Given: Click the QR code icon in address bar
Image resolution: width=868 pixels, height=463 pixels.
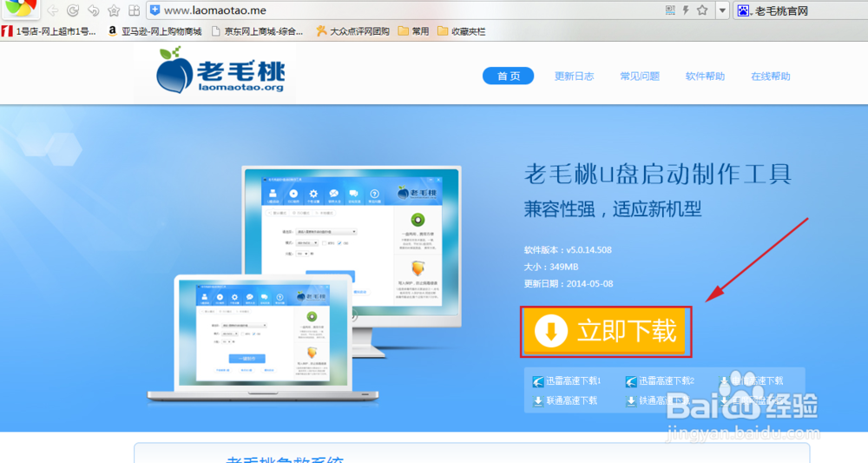Looking at the screenshot, I should 670,10.
